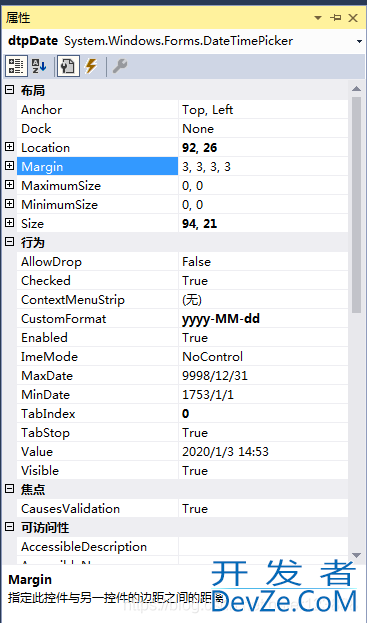Select the TabIndex property name
This screenshot has width=367, height=623.
coord(48,414)
